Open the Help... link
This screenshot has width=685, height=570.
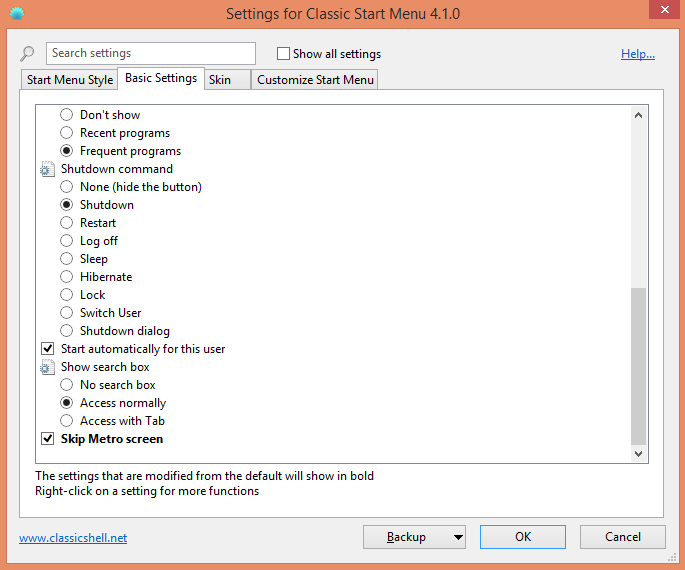638,54
